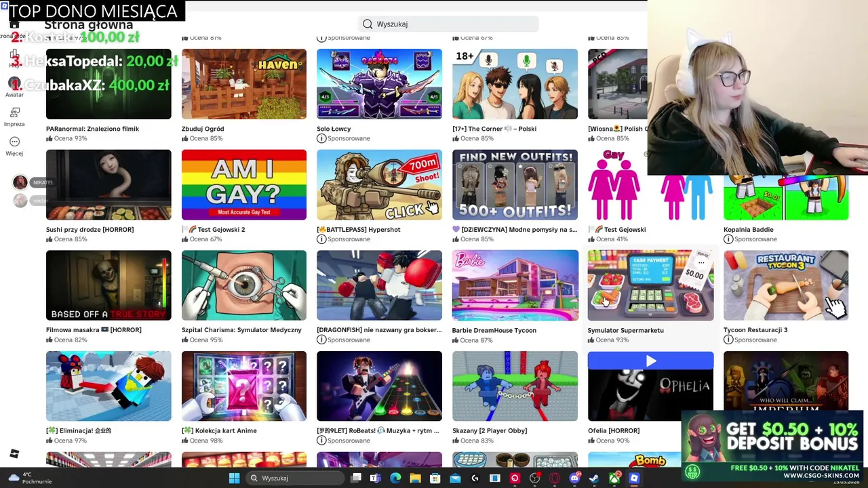Click the Test Gejowski 2 title
Image resolution: width=868 pixels, height=488 pixels.
point(214,229)
